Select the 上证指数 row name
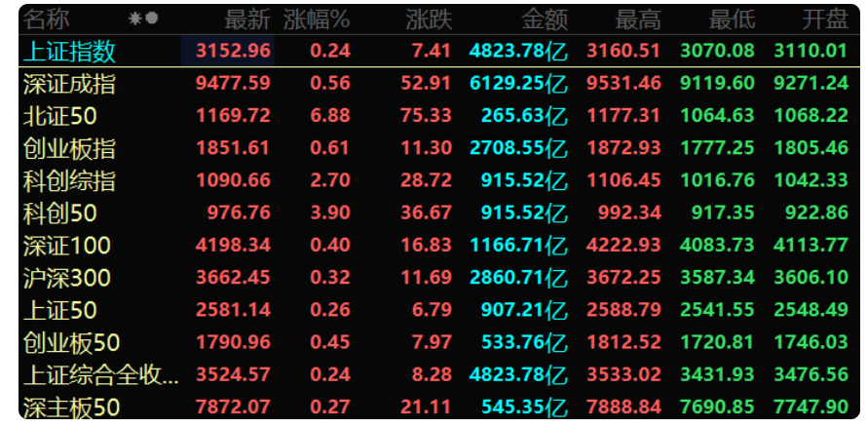This screenshot has height=427, width=868. tap(70, 52)
